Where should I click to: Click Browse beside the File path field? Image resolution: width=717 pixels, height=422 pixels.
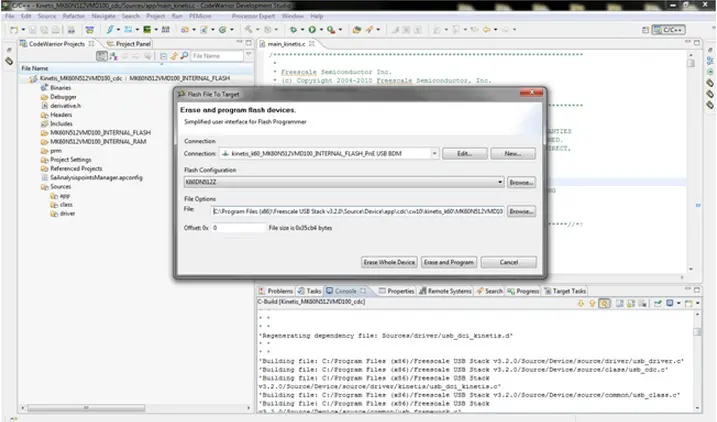(521, 211)
